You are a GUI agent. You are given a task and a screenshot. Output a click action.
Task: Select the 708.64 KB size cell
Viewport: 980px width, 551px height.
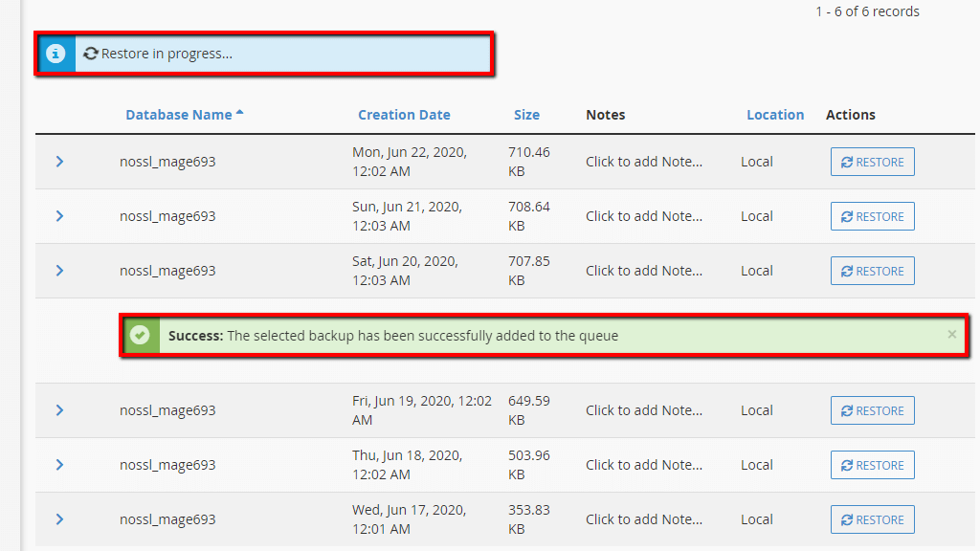pyautogui.click(x=528, y=216)
